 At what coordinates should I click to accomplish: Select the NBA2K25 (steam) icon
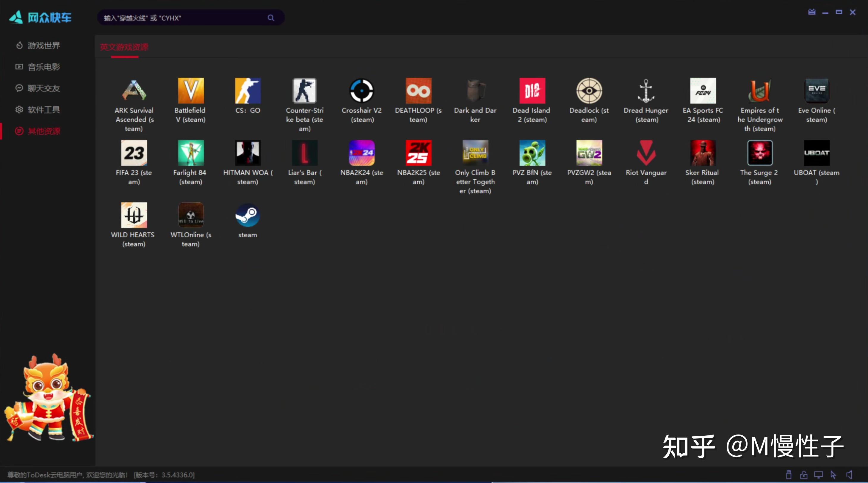point(418,153)
